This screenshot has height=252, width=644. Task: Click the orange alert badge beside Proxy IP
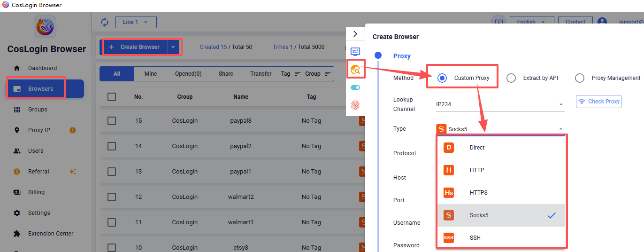tap(72, 130)
